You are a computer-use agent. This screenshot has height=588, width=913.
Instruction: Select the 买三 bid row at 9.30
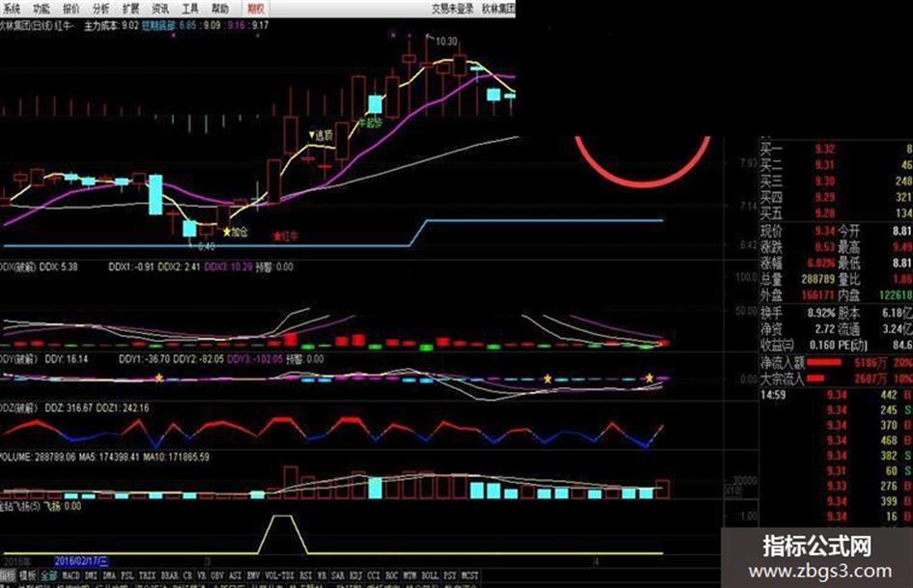pos(836,182)
